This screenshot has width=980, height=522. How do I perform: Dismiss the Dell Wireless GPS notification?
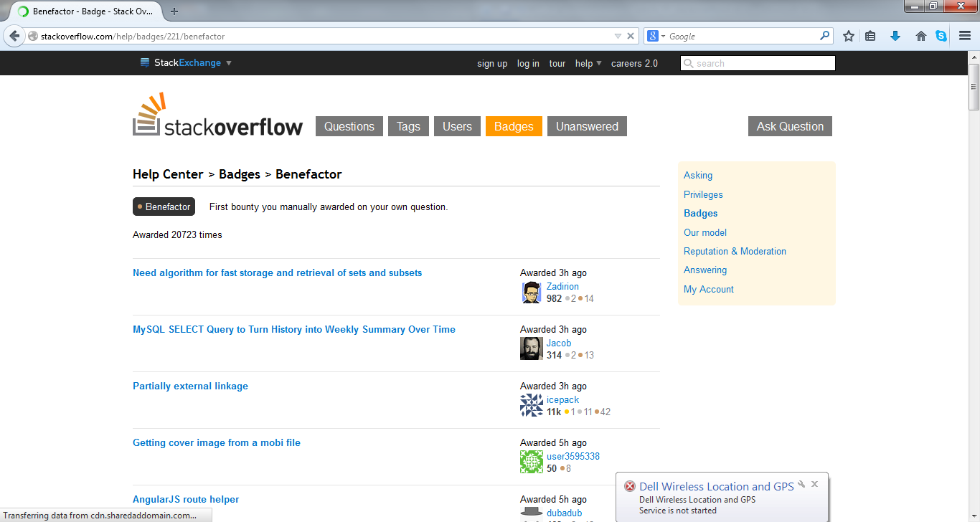(814, 483)
